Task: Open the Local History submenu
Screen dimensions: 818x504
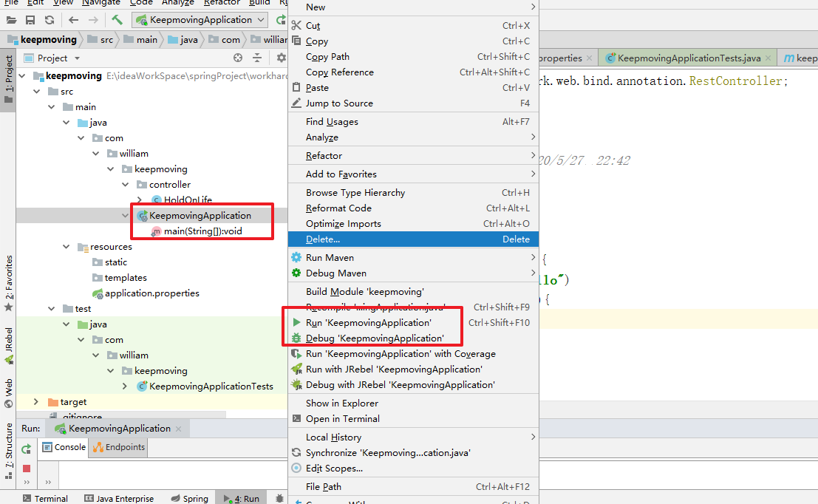Action: point(413,437)
